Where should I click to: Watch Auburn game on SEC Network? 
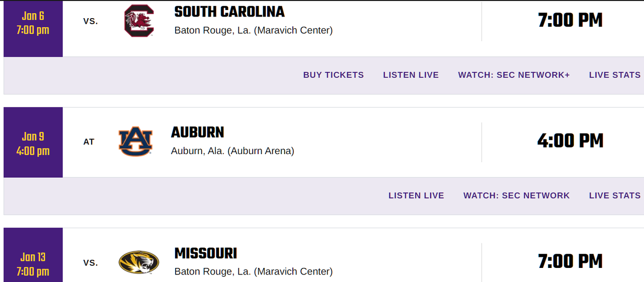(516, 195)
